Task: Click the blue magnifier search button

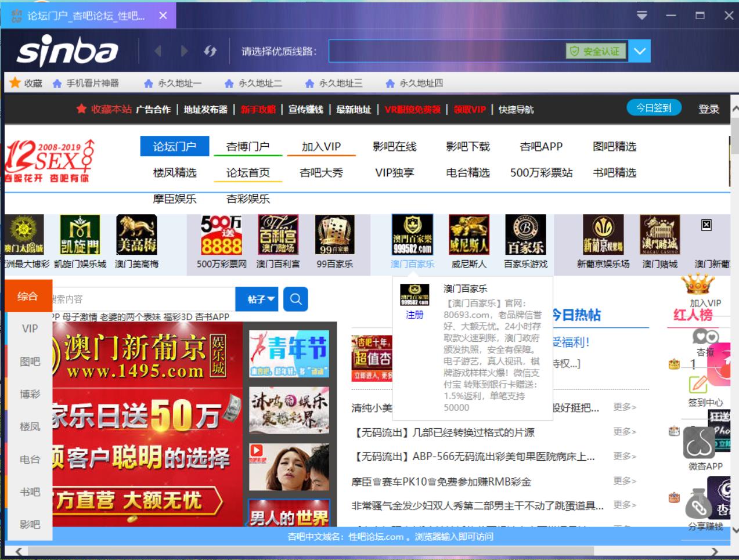Action: [x=295, y=299]
